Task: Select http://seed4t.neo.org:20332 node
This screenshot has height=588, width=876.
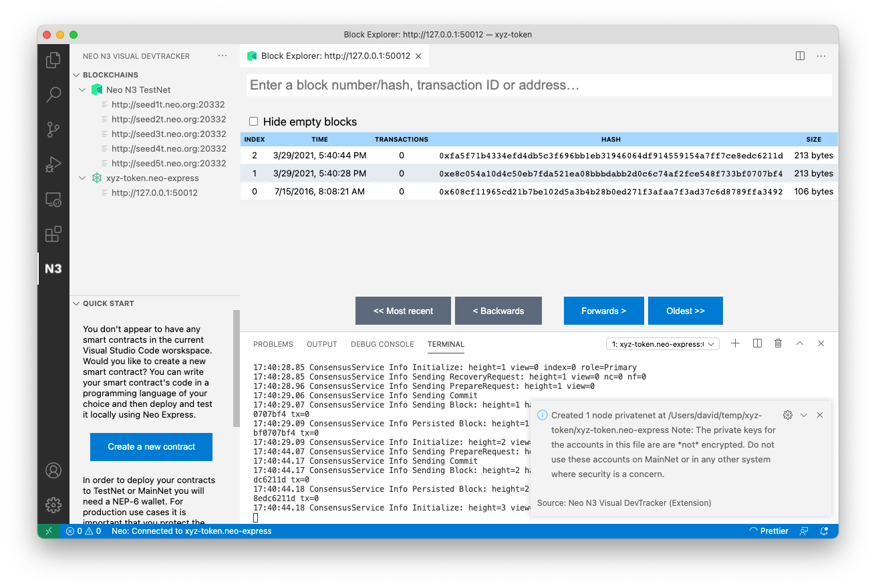Action: tap(168, 148)
